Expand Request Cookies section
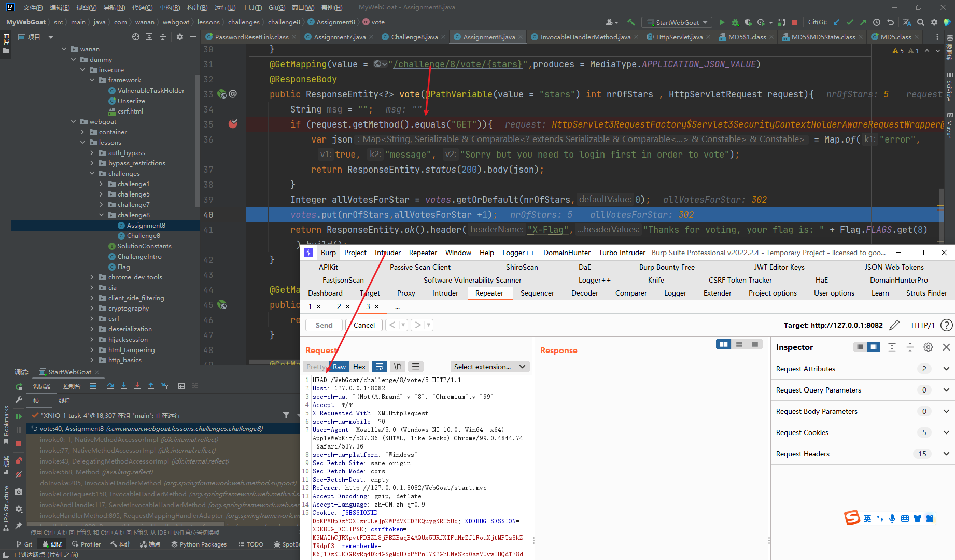Screen dimensions: 955x560 [x=946, y=432]
